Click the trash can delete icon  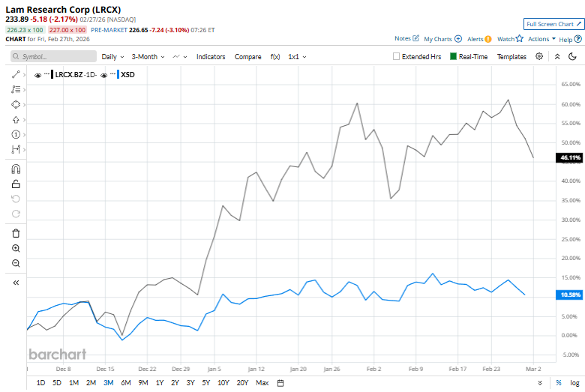(x=16, y=233)
